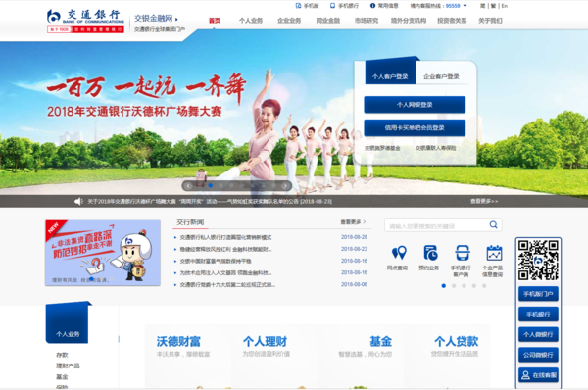Screen dimensions: 588x390
Task: Go to previous banner slide arrow
Action: (x=188, y=185)
